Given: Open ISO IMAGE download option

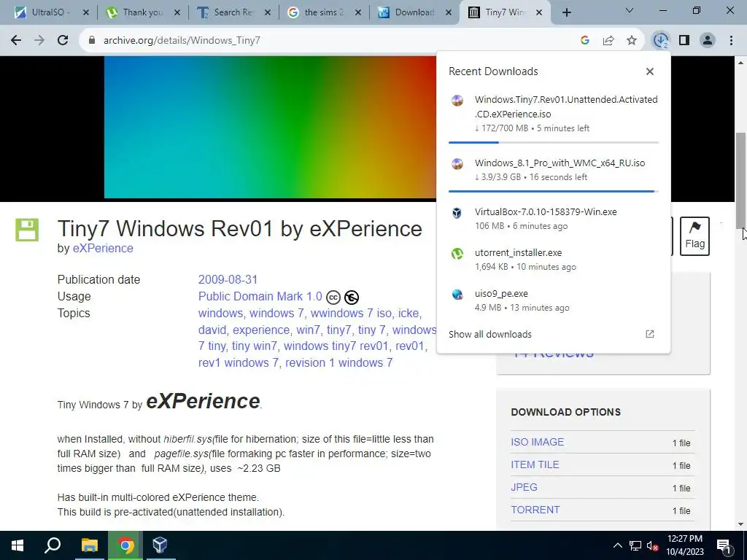Looking at the screenshot, I should coord(538,442).
